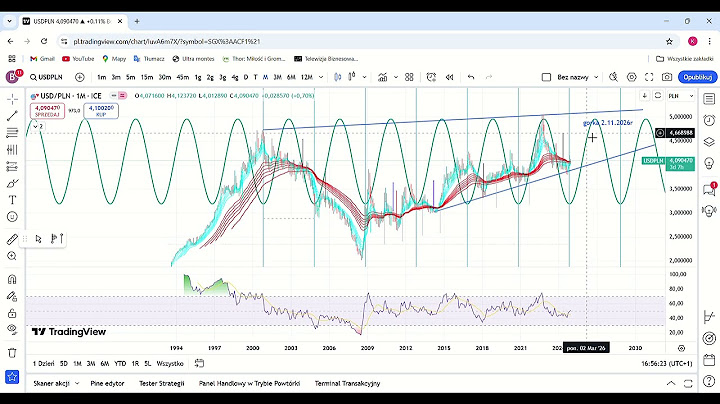Open chart settings gear icon
This screenshot has height=404, width=720.
(x=632, y=77)
